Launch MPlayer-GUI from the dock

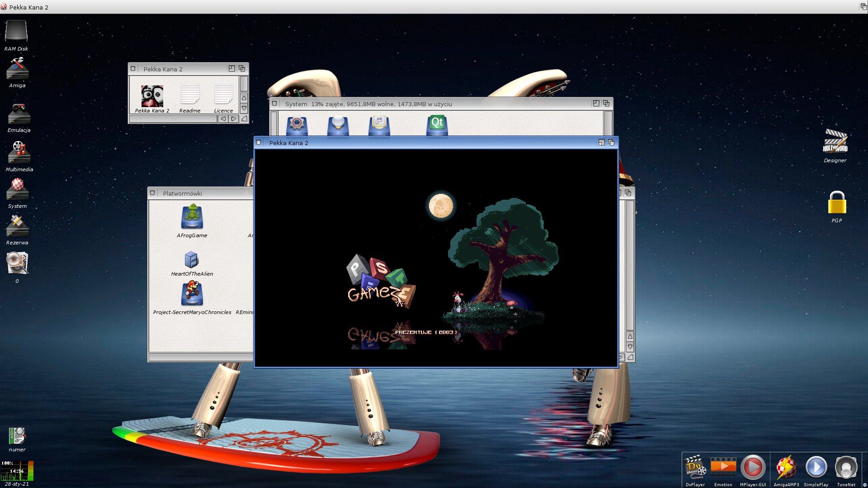[x=753, y=468]
